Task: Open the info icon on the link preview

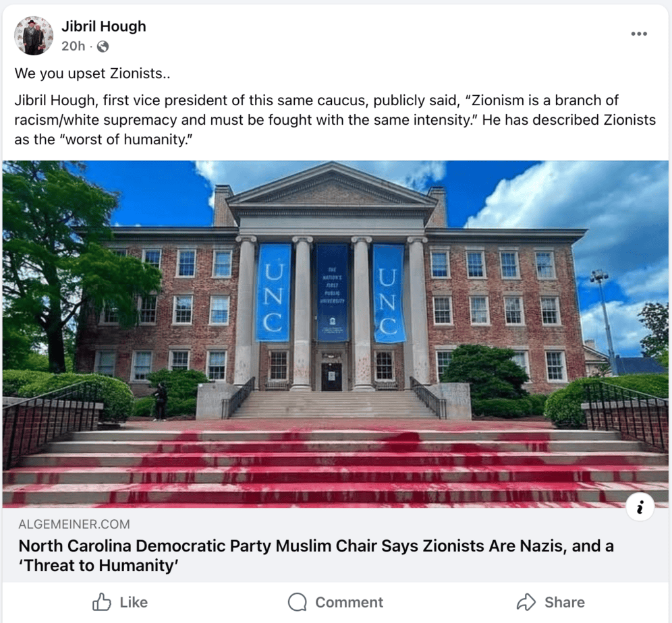Action: click(640, 507)
